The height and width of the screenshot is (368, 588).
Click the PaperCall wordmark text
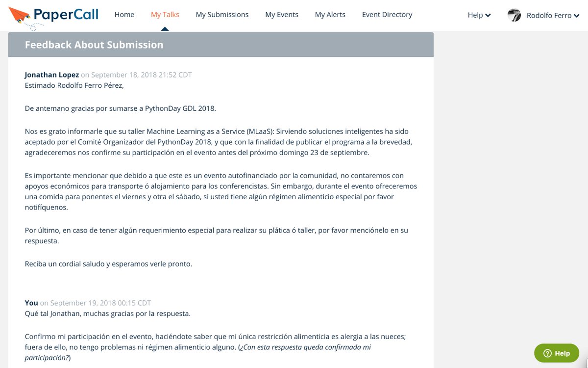[x=66, y=15]
